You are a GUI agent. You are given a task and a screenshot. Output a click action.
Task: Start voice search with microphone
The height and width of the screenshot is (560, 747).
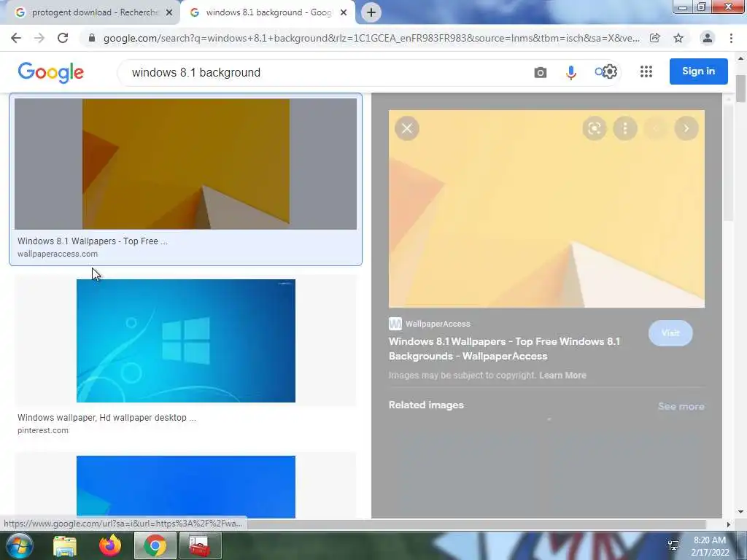[570, 72]
